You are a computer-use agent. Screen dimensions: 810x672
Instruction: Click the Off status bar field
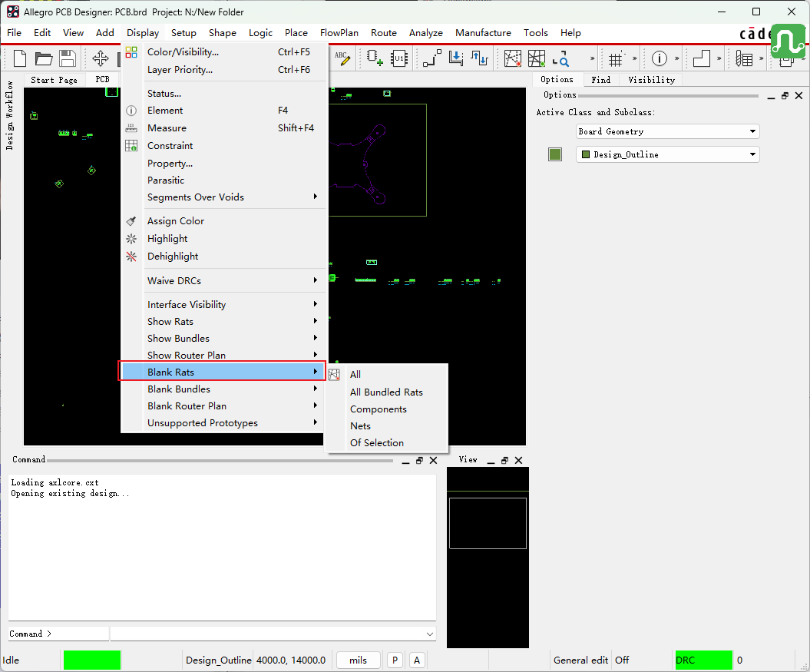pyautogui.click(x=622, y=660)
